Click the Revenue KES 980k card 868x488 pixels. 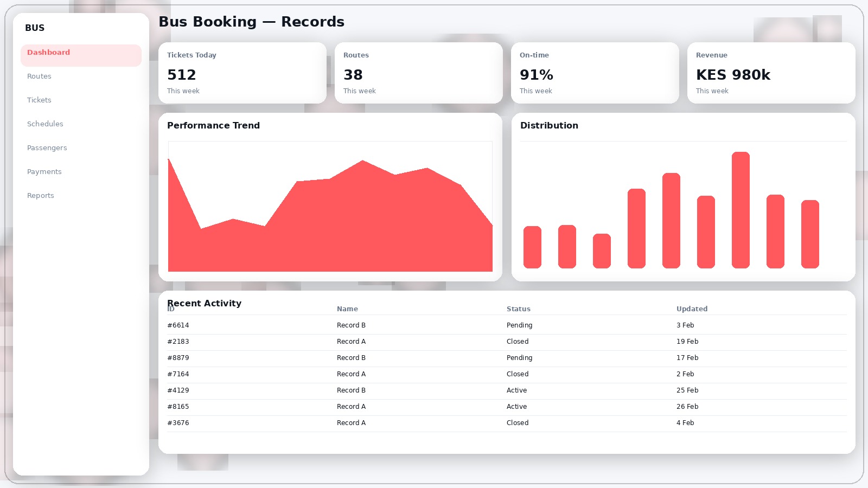771,73
